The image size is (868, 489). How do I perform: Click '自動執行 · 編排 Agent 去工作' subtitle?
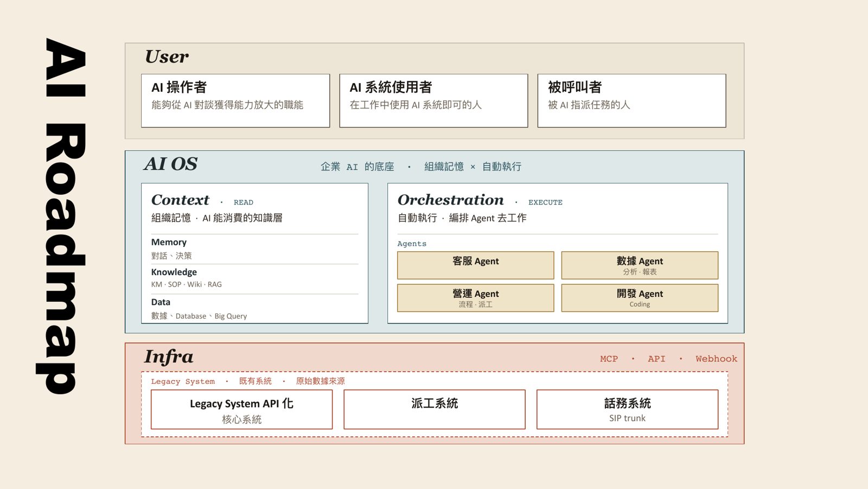(x=462, y=218)
